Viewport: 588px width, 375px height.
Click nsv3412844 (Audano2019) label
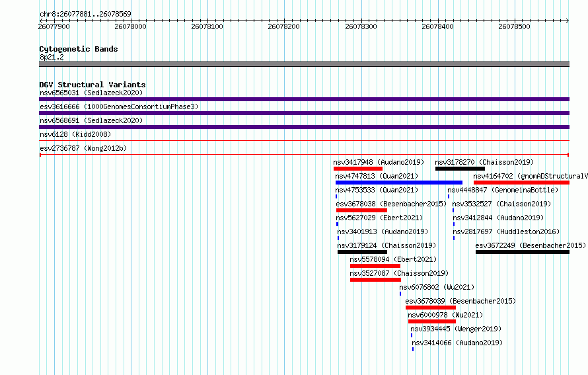coord(498,218)
